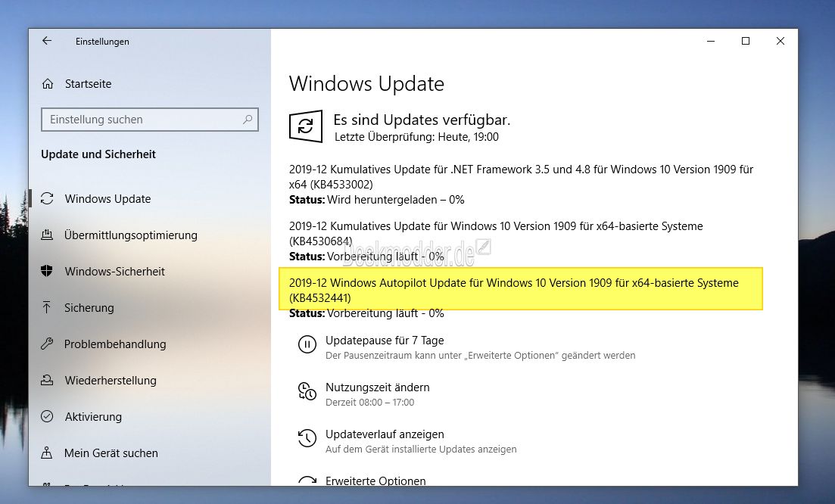Screen dimensions: 835x504
Task: Click the Einstellungen window title
Action: click(x=102, y=42)
